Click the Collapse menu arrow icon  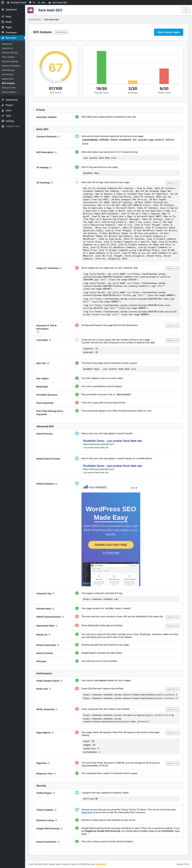tap(3, 126)
